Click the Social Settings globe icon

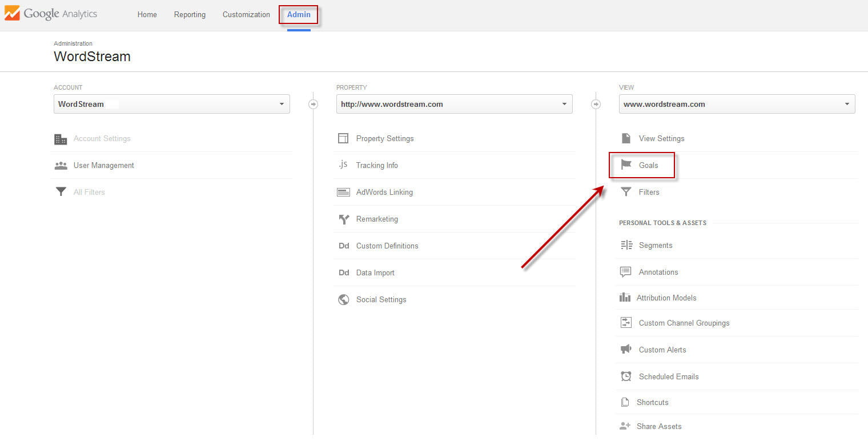tap(344, 300)
